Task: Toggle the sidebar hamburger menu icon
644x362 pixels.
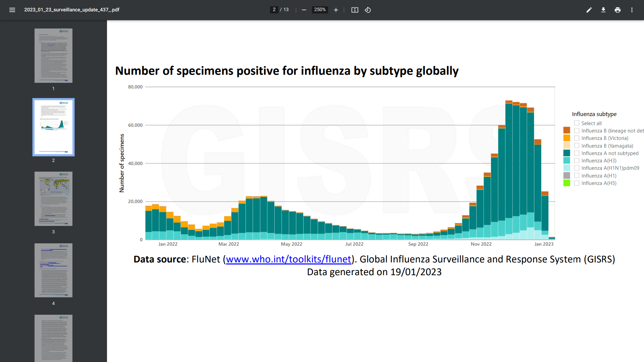Action: point(12,10)
